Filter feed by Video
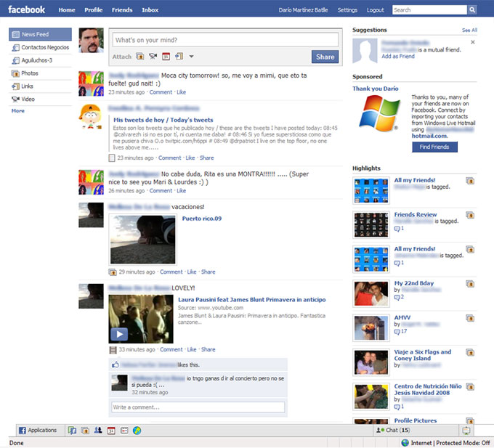Screen dimensions: 494x448 41,99
